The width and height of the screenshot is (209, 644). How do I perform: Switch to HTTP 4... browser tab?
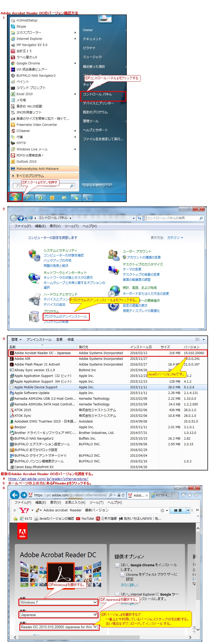pos(161,495)
